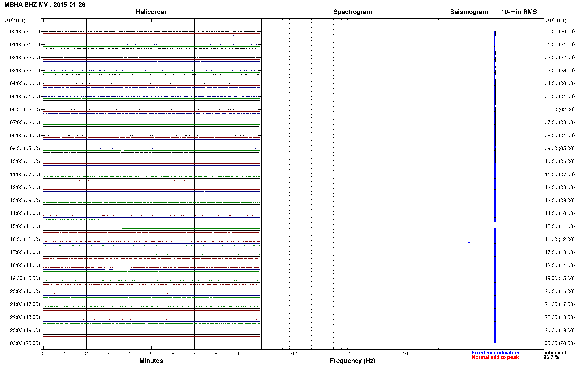Click frequency tick label '0.1'
This screenshot has height=368, width=588.
coord(295,354)
